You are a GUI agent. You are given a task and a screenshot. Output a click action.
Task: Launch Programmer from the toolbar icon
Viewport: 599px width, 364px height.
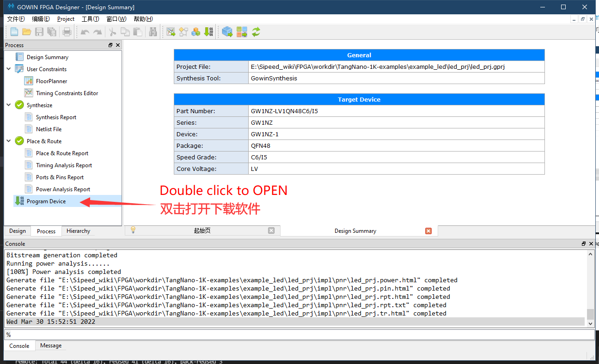[208, 32]
